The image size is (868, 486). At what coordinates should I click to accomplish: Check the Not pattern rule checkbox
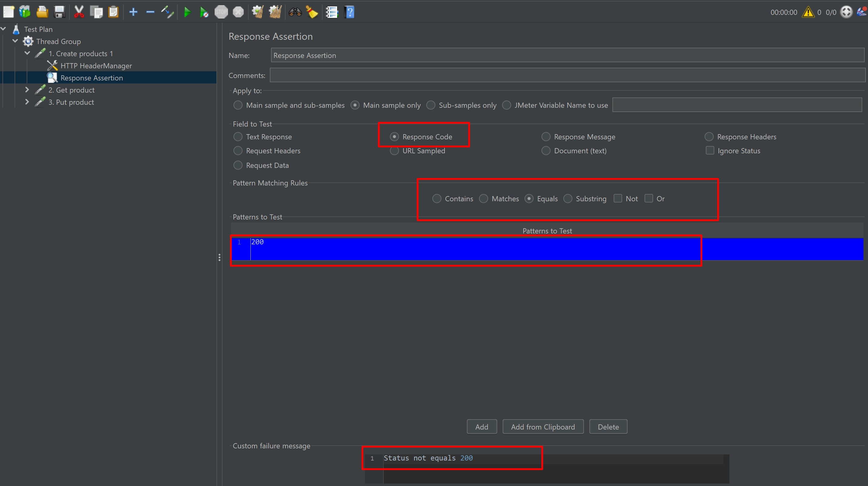[618, 198]
